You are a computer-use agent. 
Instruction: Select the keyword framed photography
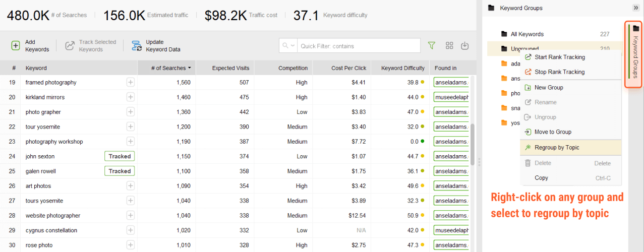(x=51, y=82)
